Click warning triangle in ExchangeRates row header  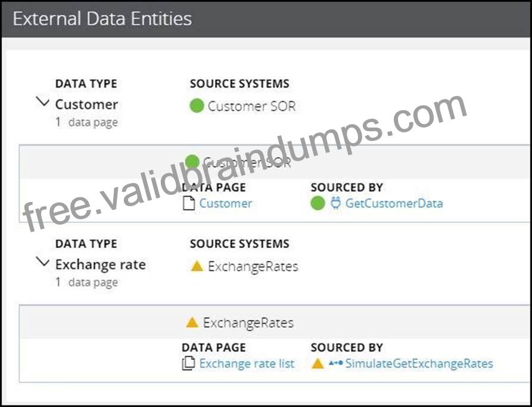click(x=192, y=322)
